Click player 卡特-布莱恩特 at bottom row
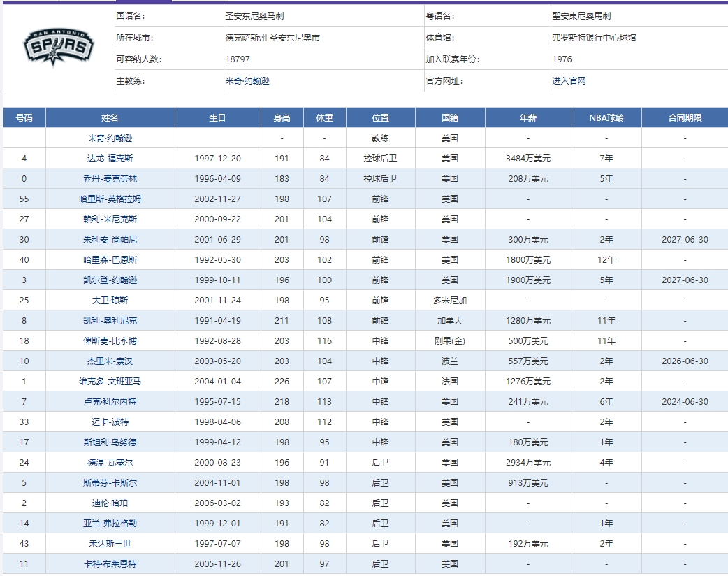The height and width of the screenshot is (576, 728). tap(108, 563)
